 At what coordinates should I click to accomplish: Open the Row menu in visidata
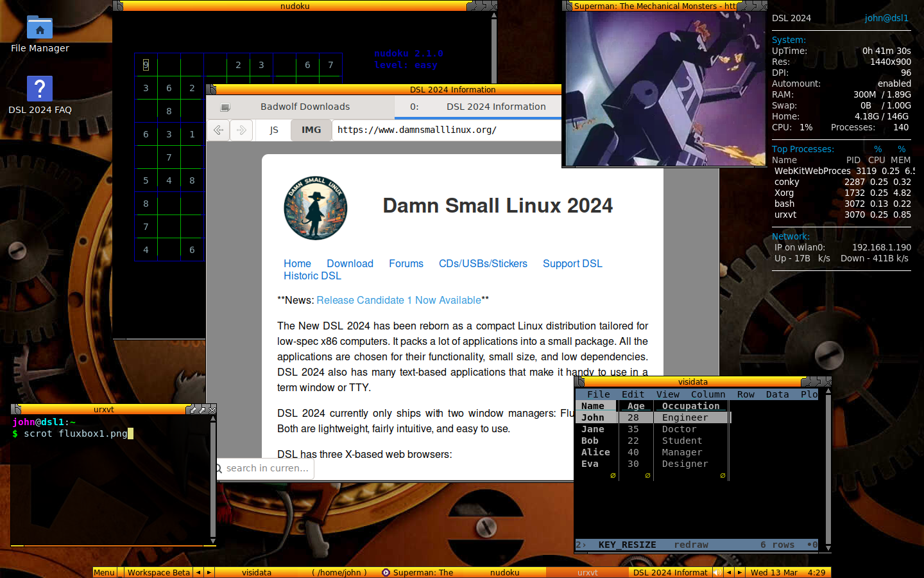click(x=746, y=394)
